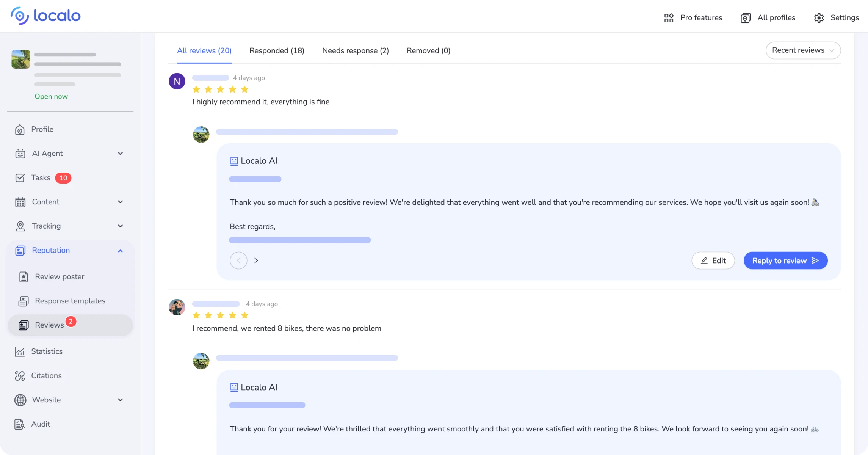Open the Tasks checklist icon

pos(20,178)
